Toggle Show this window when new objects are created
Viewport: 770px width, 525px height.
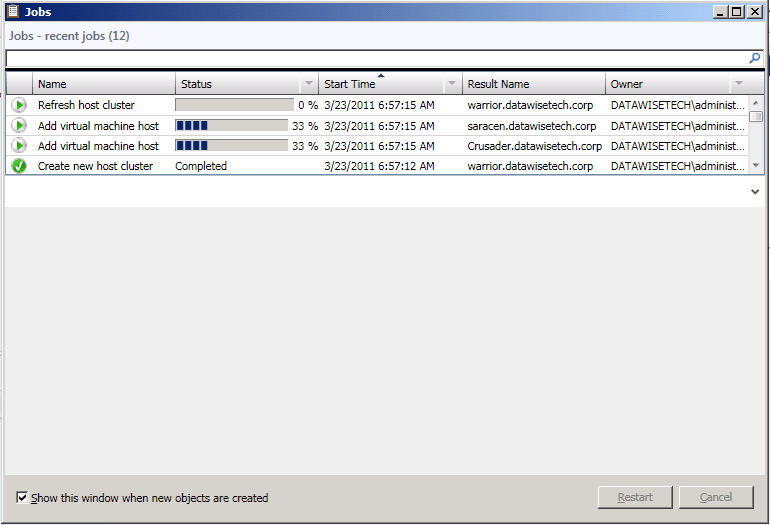point(22,497)
